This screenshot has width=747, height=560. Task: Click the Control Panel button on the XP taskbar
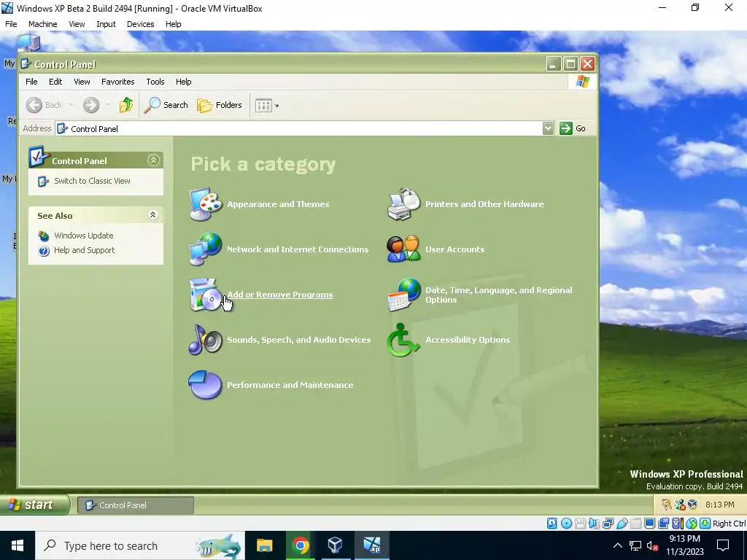click(136, 505)
